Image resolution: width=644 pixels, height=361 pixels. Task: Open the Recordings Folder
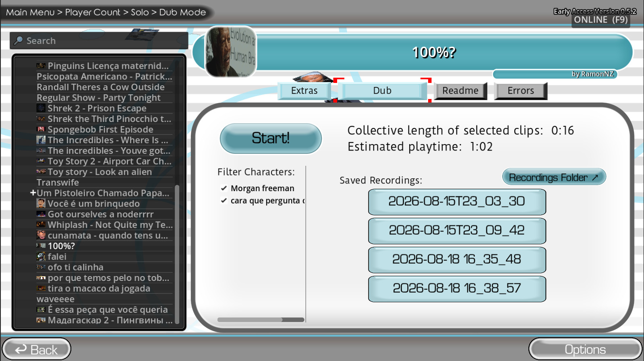click(x=554, y=177)
